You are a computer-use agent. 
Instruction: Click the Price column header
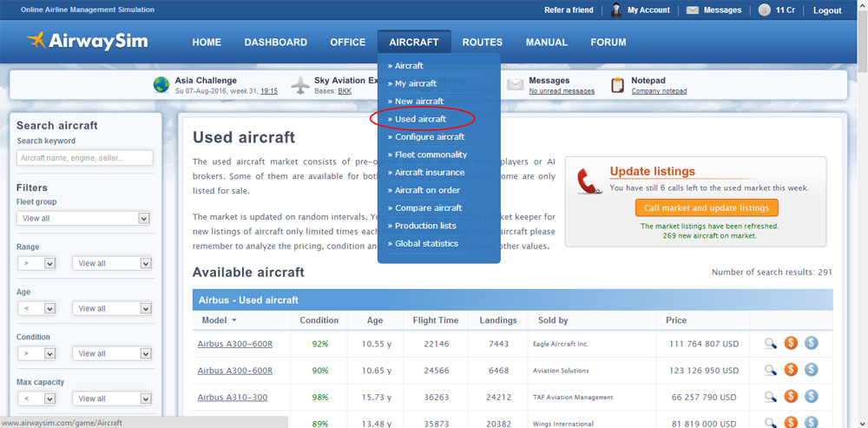point(676,320)
